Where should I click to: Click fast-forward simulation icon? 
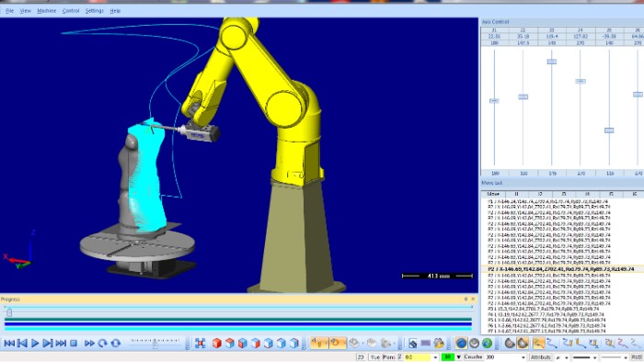(x=88, y=343)
